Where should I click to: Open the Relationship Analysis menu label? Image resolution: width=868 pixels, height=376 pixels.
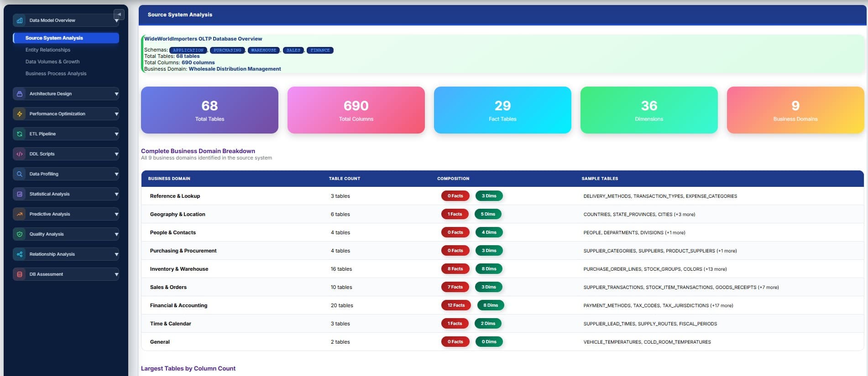(x=52, y=254)
